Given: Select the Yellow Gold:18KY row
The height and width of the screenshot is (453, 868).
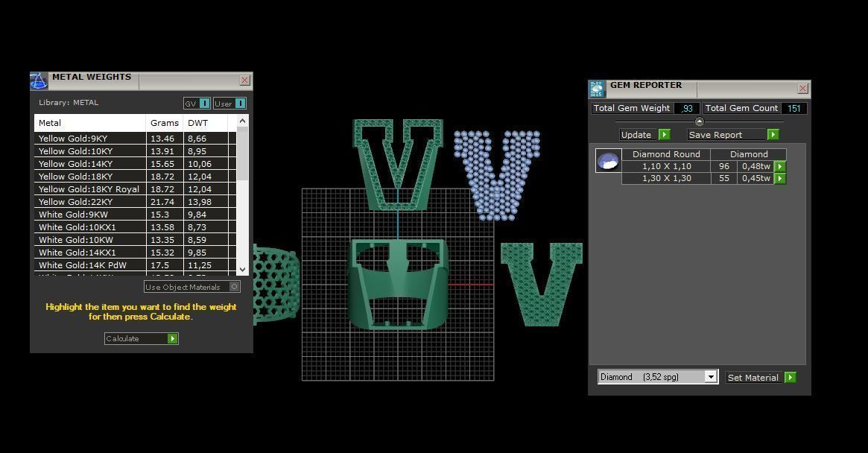Looking at the screenshot, I should point(135,177).
